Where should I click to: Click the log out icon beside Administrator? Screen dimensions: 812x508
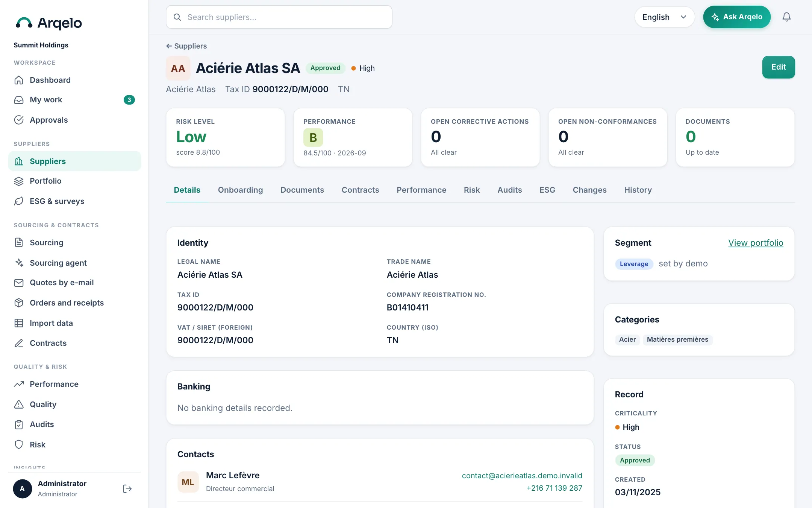[x=127, y=489]
